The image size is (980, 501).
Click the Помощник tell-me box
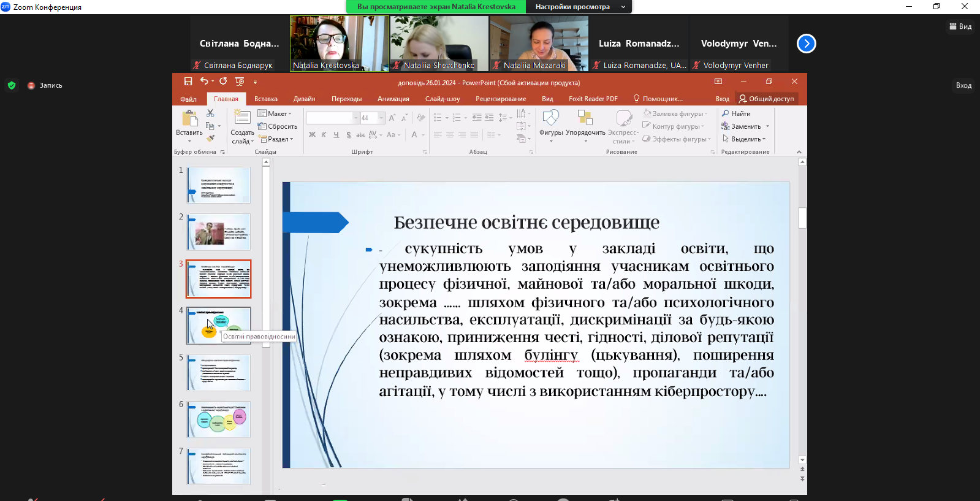click(658, 99)
